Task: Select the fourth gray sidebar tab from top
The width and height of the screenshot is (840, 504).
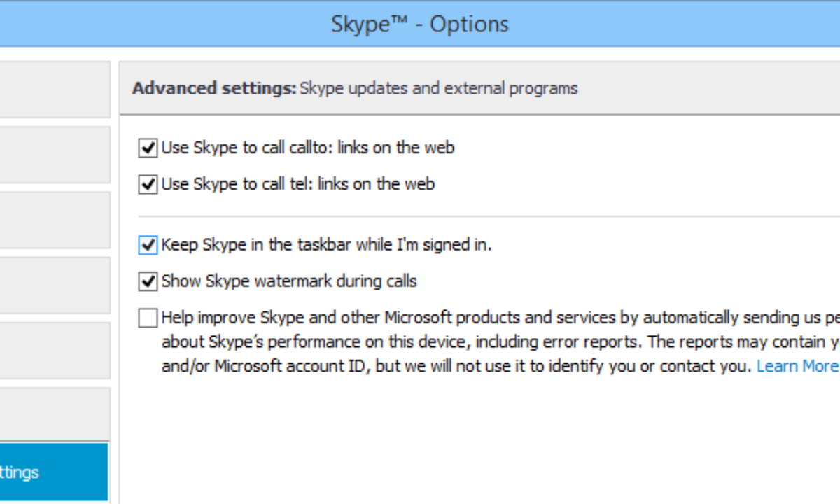Action: [x=54, y=285]
